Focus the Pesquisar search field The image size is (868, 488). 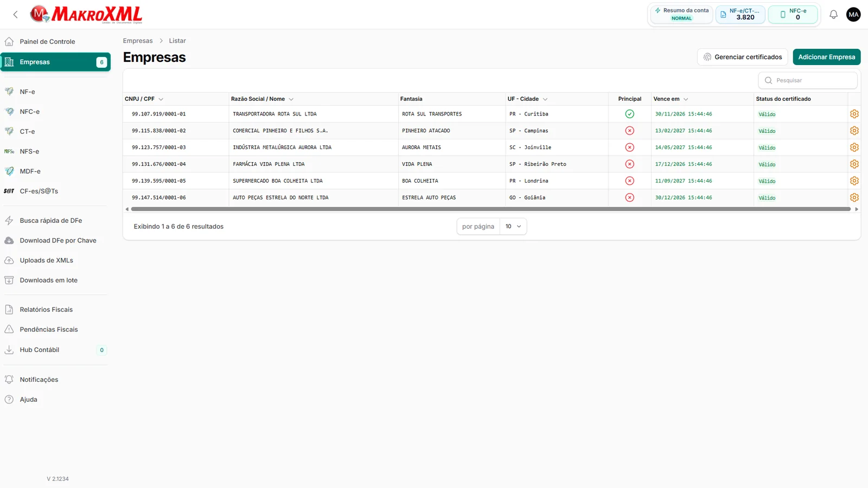click(x=808, y=80)
